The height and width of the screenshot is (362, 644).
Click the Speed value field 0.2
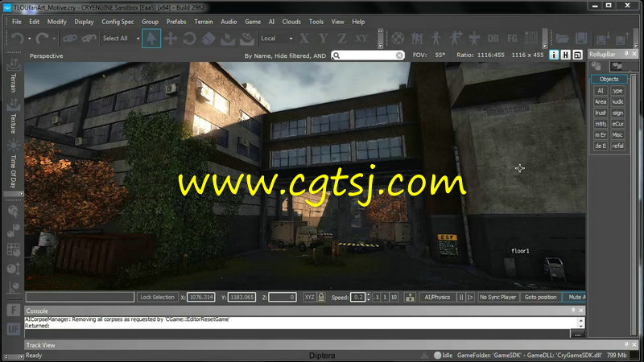[357, 297]
